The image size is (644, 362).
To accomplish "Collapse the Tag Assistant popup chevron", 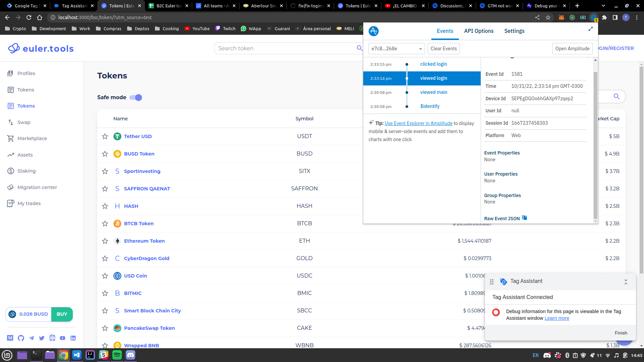I will 626,282.
